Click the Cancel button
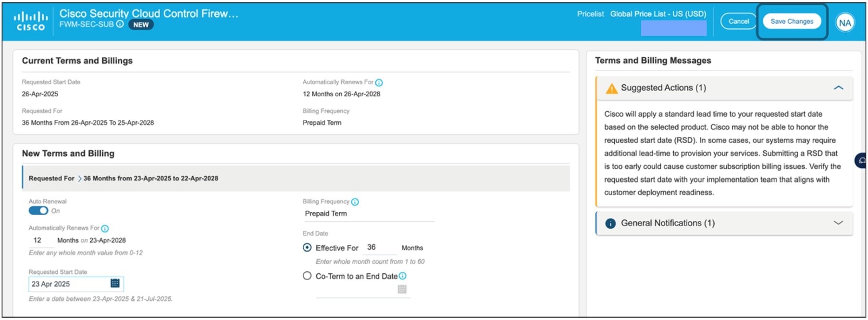 pyautogui.click(x=738, y=21)
